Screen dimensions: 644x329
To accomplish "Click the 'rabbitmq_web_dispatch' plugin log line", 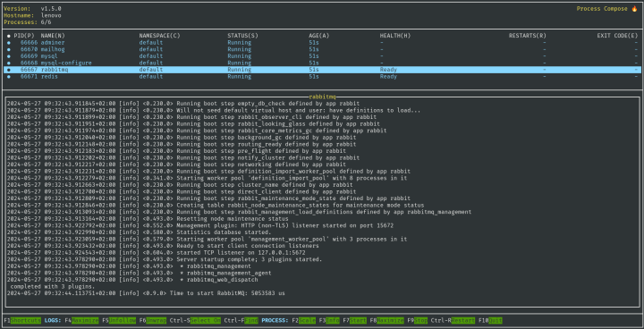I will (x=132, y=280).
